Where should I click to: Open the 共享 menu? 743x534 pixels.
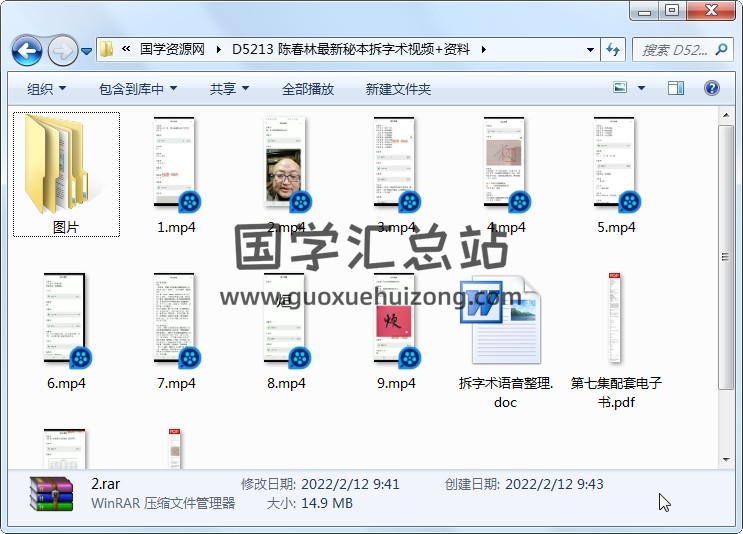click(229, 89)
